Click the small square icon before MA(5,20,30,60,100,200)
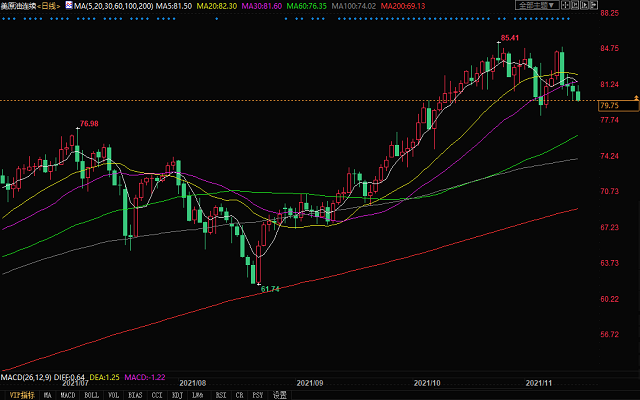The height and width of the screenshot is (400, 640). 68,6
